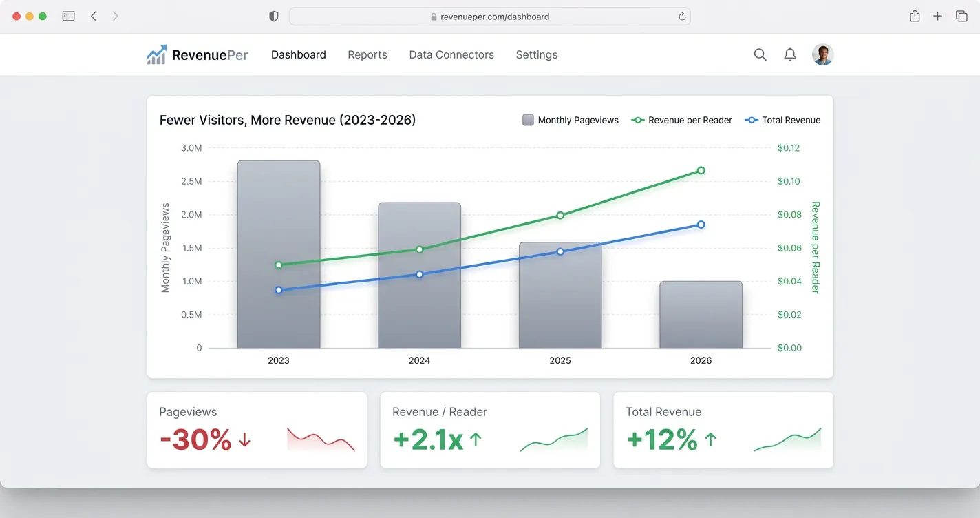Click the Revenue / Reader card sparkline
The image size is (980, 518).
(x=554, y=439)
